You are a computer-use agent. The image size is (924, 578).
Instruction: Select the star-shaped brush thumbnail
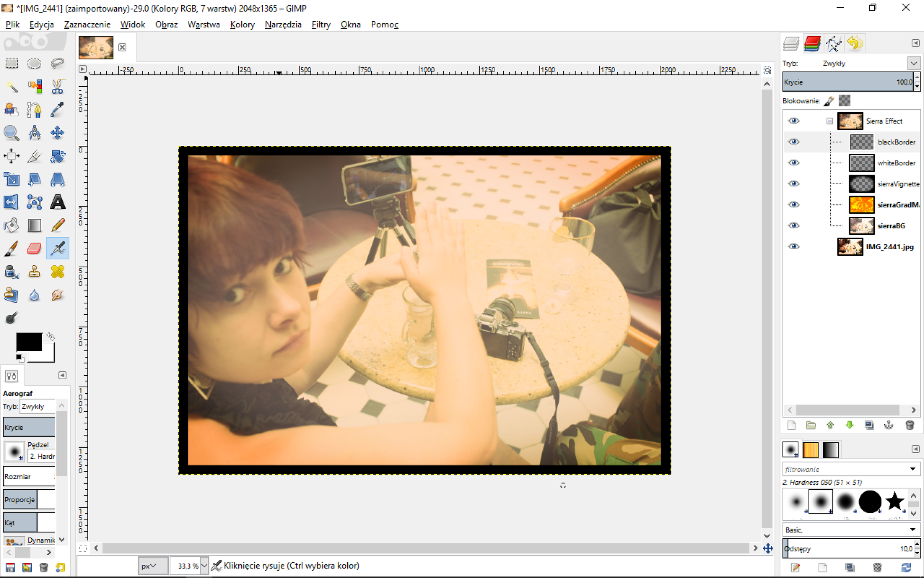[895, 502]
